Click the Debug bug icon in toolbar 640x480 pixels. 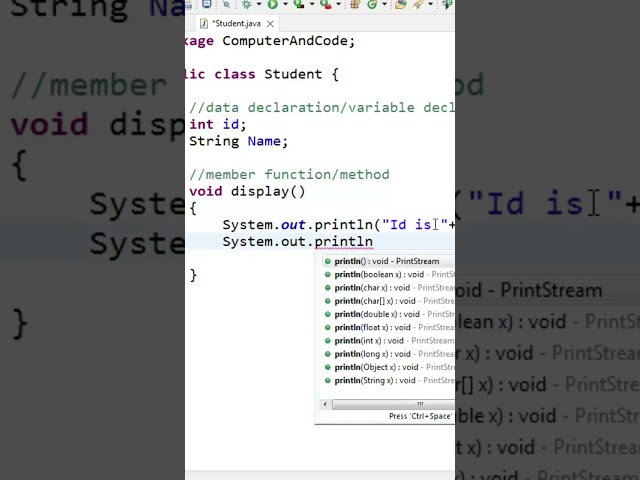[x=247, y=4]
